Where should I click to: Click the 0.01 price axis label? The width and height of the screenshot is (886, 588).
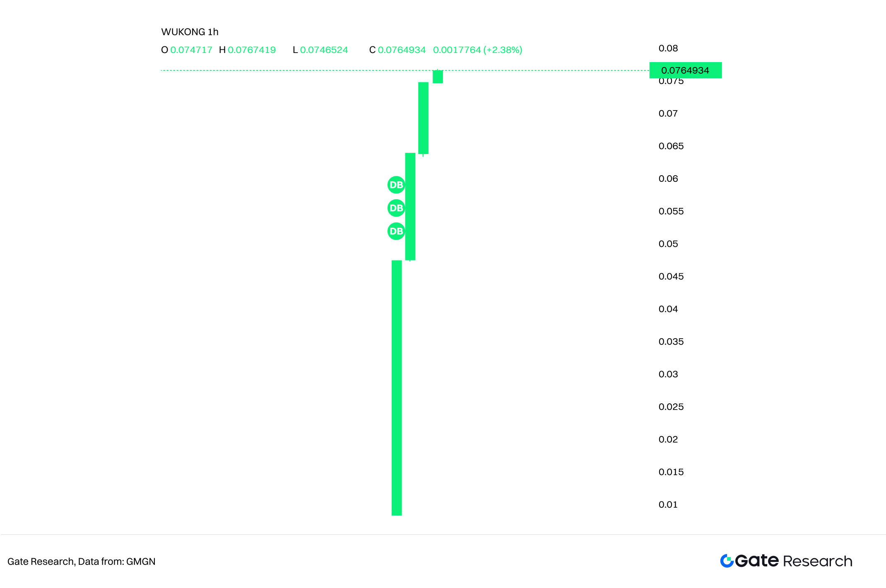[x=668, y=505]
